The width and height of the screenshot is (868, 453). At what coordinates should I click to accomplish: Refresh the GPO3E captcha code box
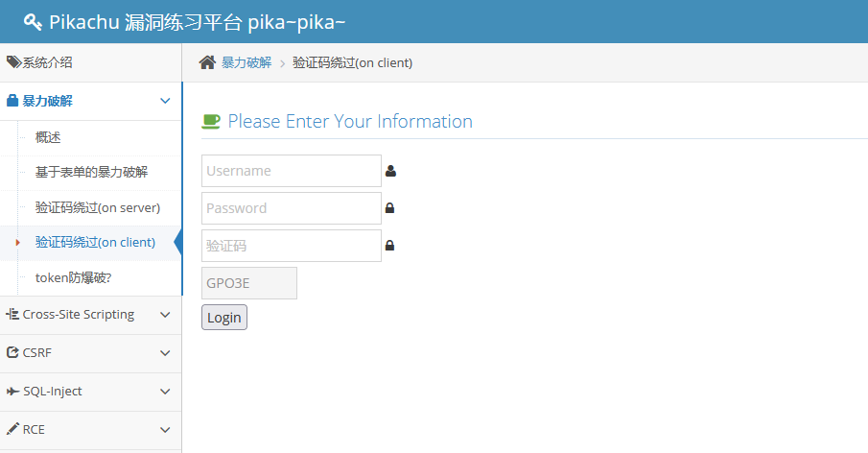[x=249, y=283]
